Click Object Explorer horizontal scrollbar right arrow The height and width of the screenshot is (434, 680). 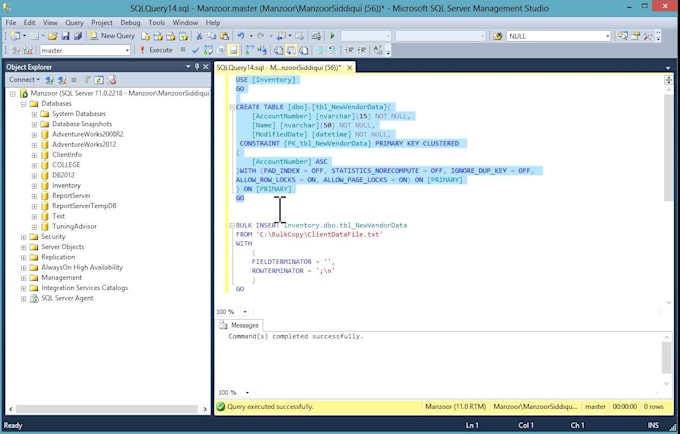tap(205, 409)
